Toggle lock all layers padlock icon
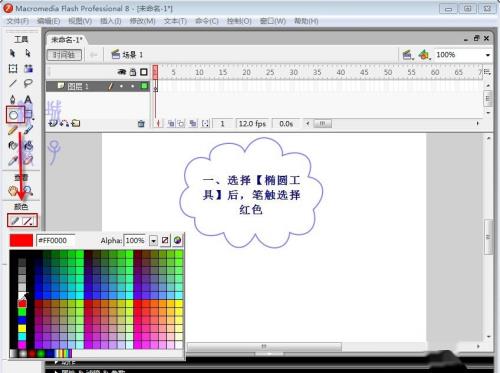This screenshot has height=373, width=500. 133,72
